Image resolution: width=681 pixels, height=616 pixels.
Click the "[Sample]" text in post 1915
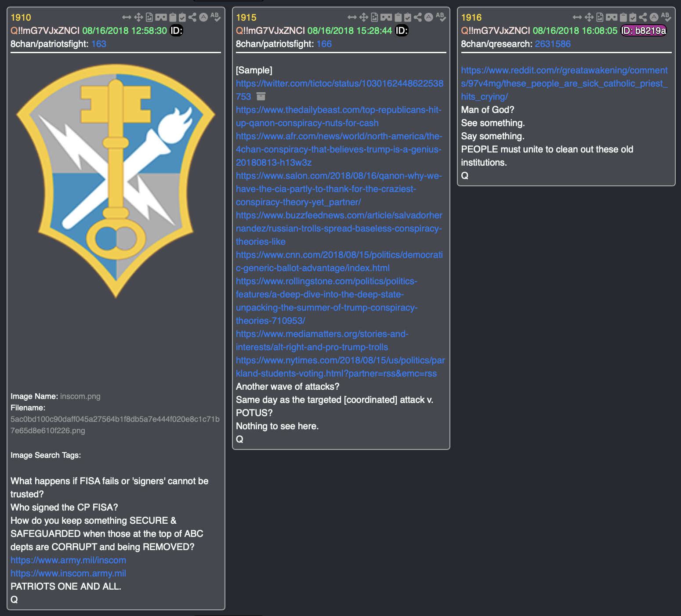[x=254, y=70]
